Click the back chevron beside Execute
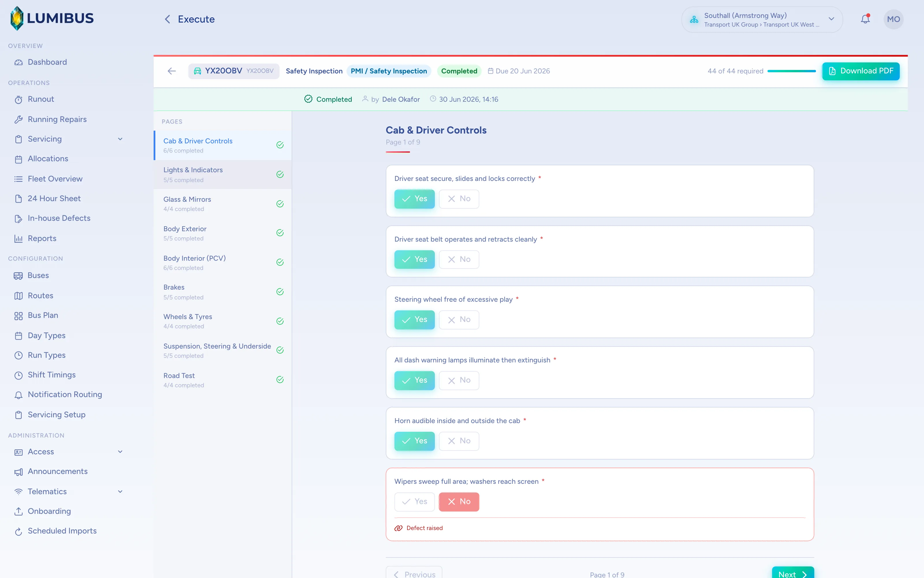Image resolution: width=924 pixels, height=578 pixels. pyautogui.click(x=167, y=19)
